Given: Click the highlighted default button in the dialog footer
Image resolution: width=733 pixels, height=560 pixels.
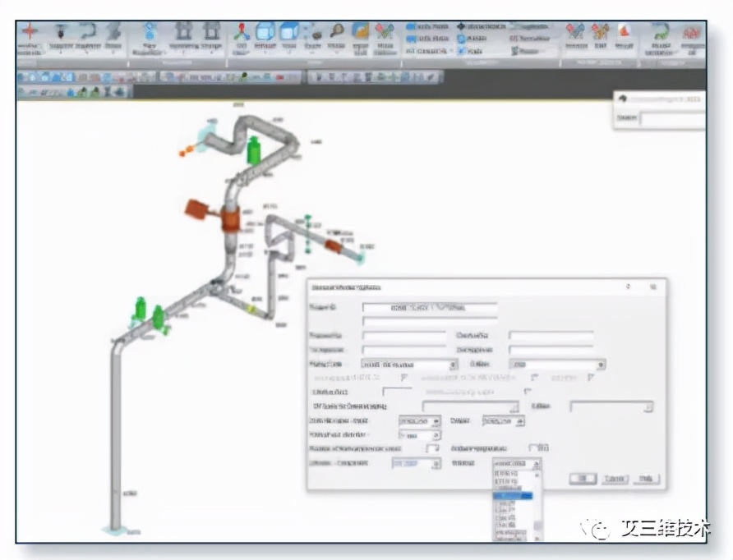Looking at the screenshot, I should coord(583,479).
